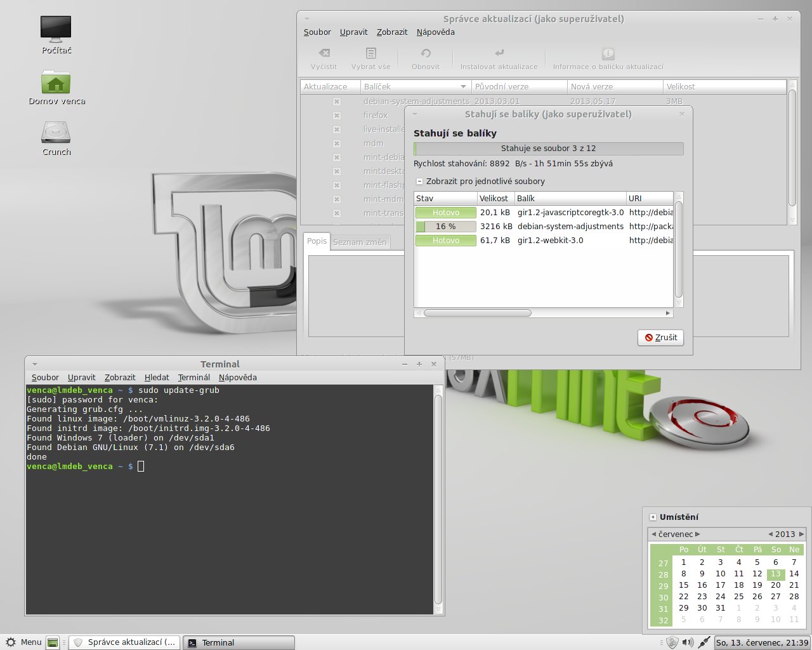Click the download dialog window menu arrow
812x650 pixels.
(x=415, y=114)
